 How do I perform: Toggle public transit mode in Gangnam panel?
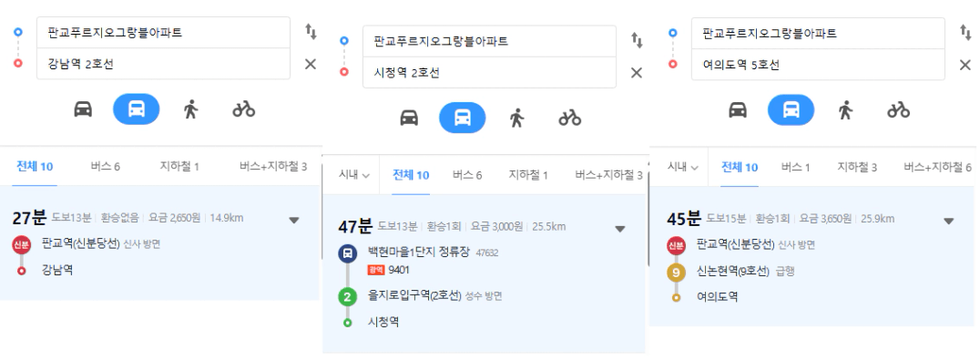click(x=137, y=109)
